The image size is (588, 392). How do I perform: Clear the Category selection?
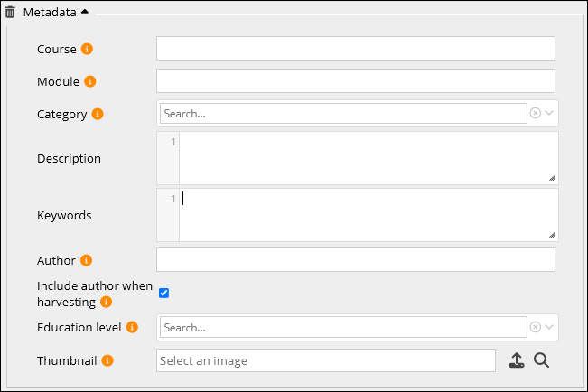click(x=535, y=113)
